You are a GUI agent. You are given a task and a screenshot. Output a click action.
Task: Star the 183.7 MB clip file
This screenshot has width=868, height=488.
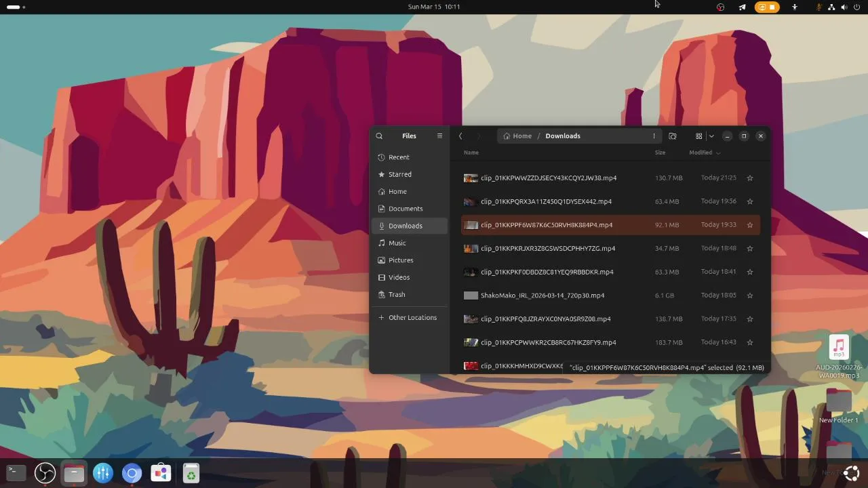coord(750,342)
